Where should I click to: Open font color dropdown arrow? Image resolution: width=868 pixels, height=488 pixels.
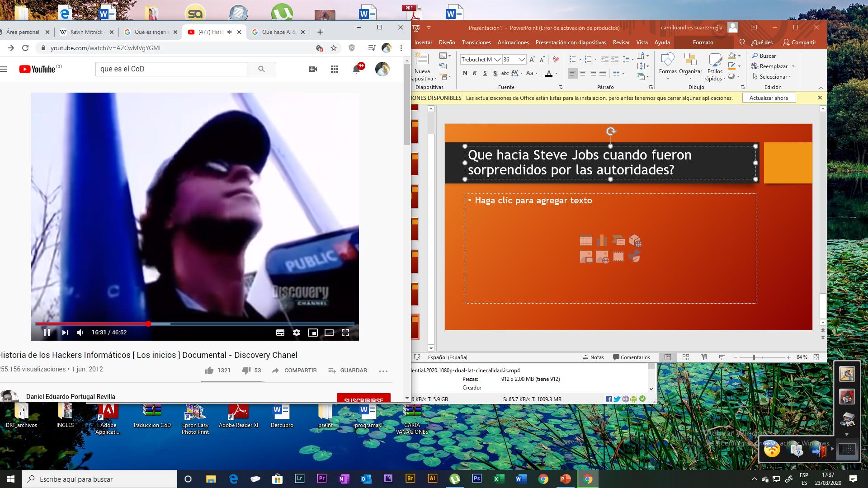pyautogui.click(x=556, y=74)
